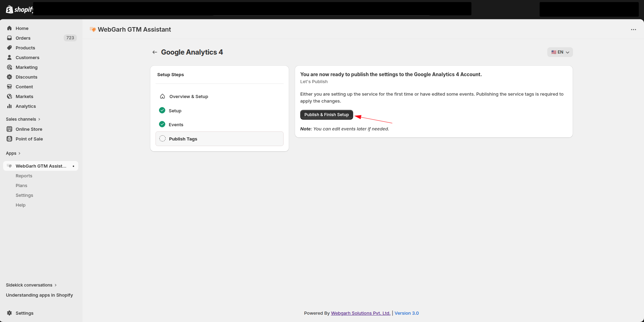This screenshot has height=322, width=644.
Task: Open Shopify Settings at sidebar bottom
Action: (x=41, y=313)
